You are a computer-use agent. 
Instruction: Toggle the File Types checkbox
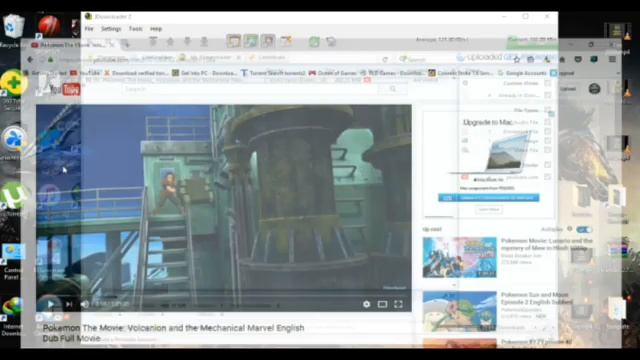[548, 110]
